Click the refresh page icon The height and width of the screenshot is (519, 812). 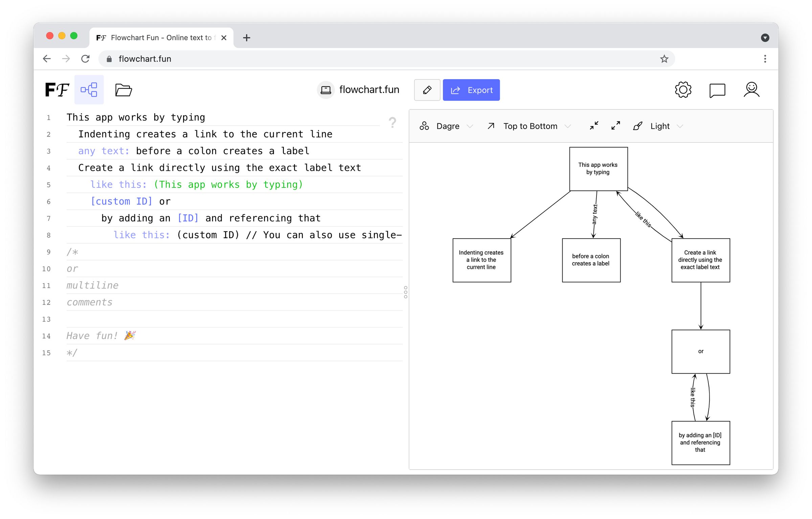click(86, 59)
